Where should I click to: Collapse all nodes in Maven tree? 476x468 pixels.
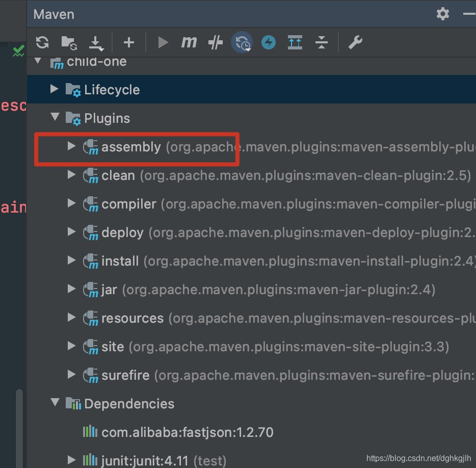322,42
